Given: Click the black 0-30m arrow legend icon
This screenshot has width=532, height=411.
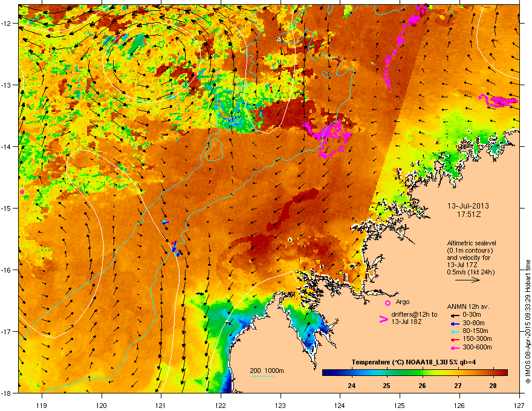Looking at the screenshot, I should [455, 315].
